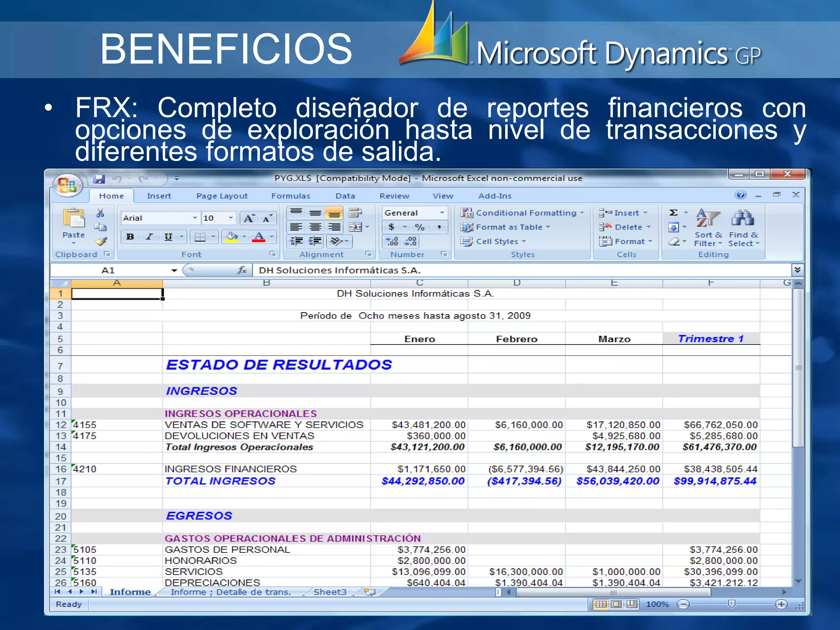Open the Delete cells dropdown

[x=625, y=227]
